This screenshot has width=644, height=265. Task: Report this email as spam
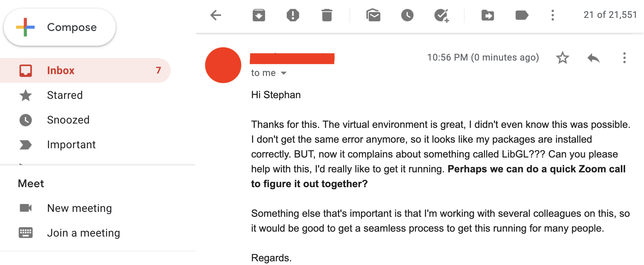coord(293,15)
